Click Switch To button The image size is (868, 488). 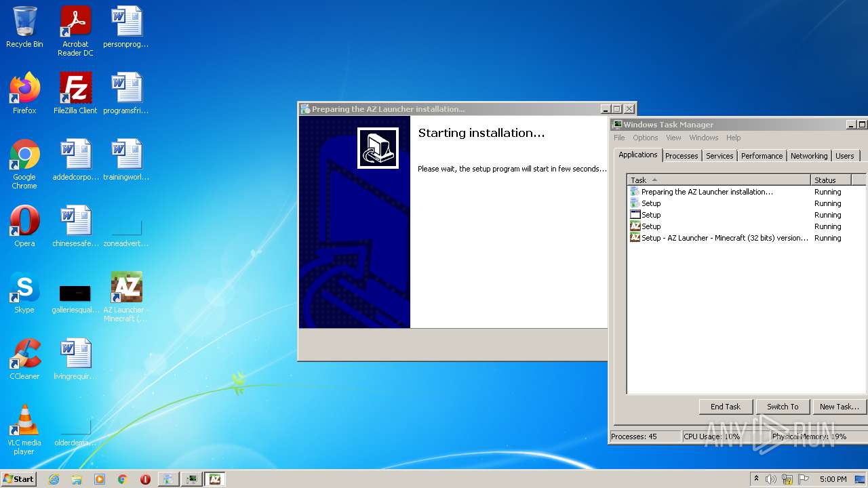click(783, 407)
